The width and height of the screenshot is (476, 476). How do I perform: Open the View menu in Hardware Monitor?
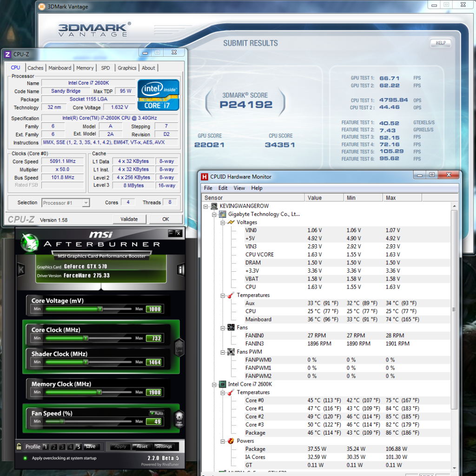point(239,188)
